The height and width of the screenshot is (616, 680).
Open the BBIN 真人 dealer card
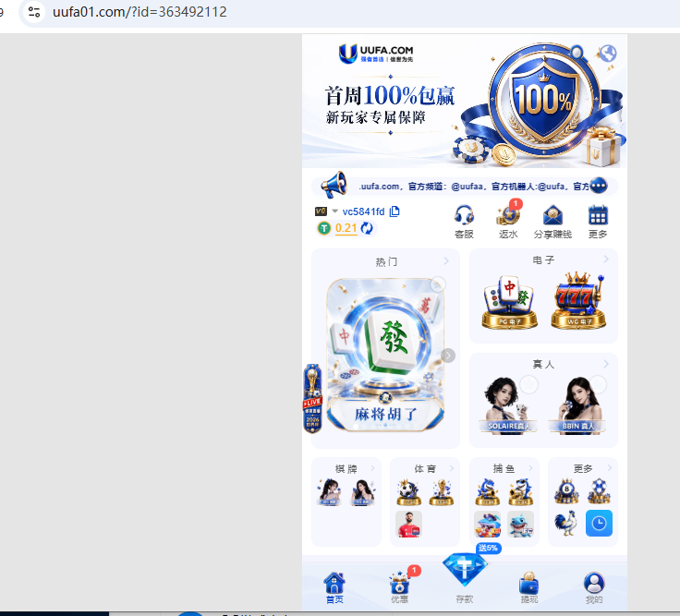[577, 405]
